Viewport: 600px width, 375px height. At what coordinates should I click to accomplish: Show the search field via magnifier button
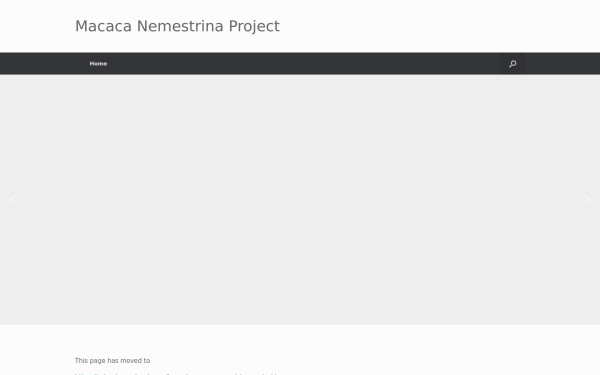click(513, 64)
